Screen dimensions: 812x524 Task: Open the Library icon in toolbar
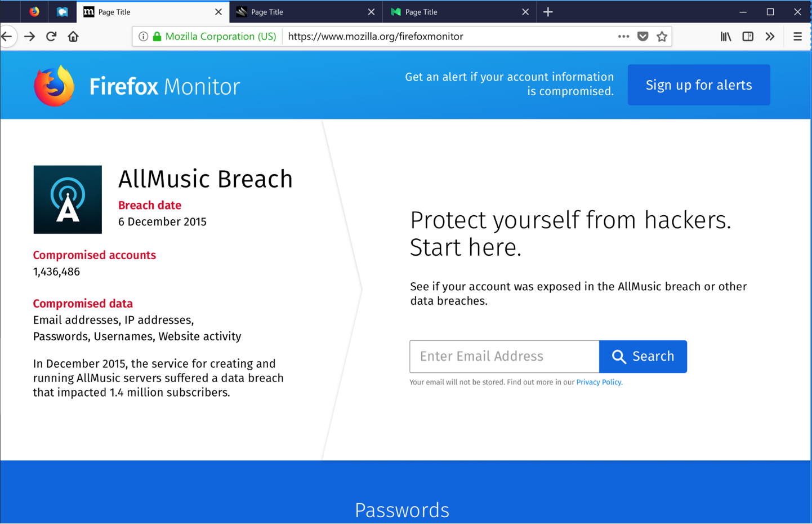pos(726,37)
